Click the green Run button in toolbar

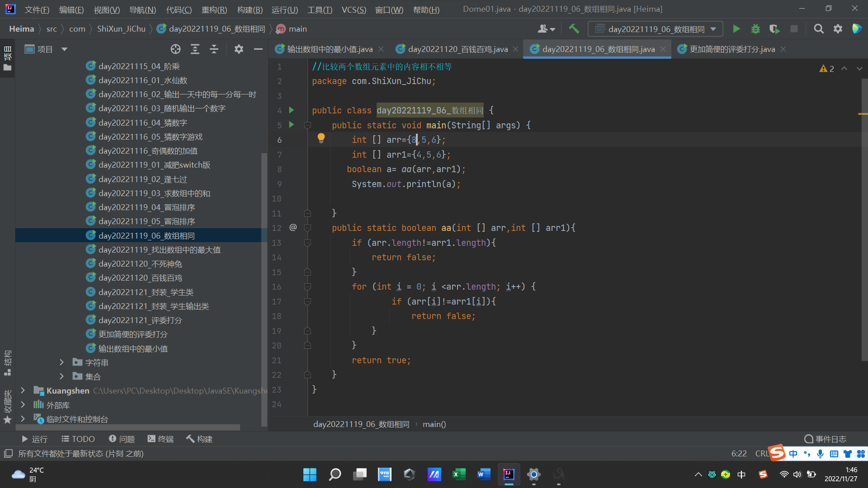tap(736, 29)
